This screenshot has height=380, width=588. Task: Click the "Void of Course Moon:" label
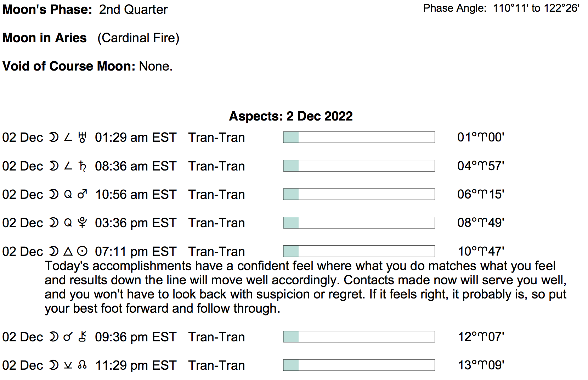[69, 66]
